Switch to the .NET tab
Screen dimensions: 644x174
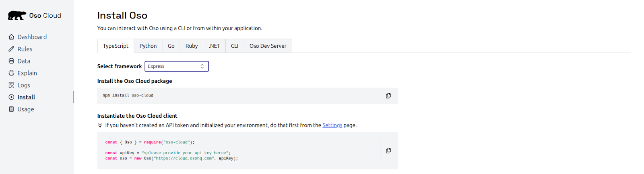[x=215, y=46]
